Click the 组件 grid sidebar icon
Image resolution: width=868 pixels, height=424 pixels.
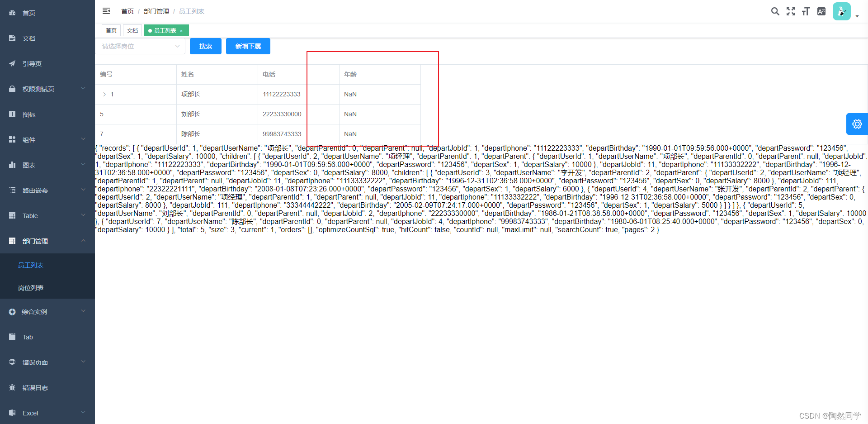pyautogui.click(x=12, y=139)
